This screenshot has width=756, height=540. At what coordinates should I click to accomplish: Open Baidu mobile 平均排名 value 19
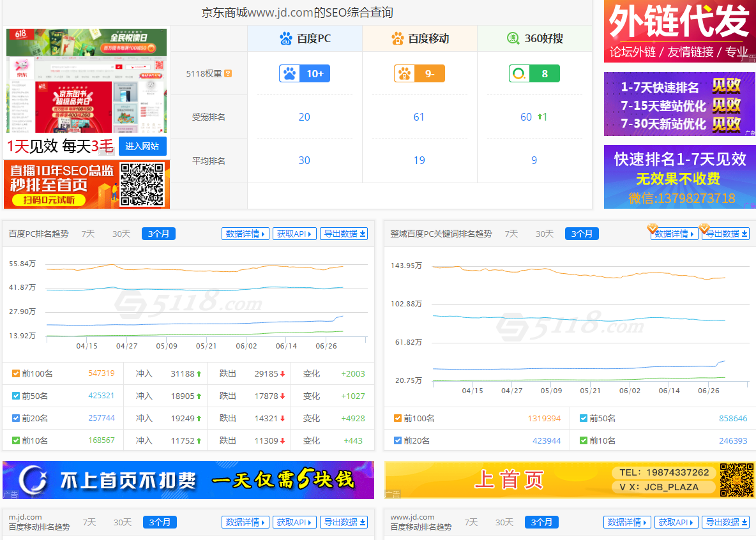pos(420,161)
